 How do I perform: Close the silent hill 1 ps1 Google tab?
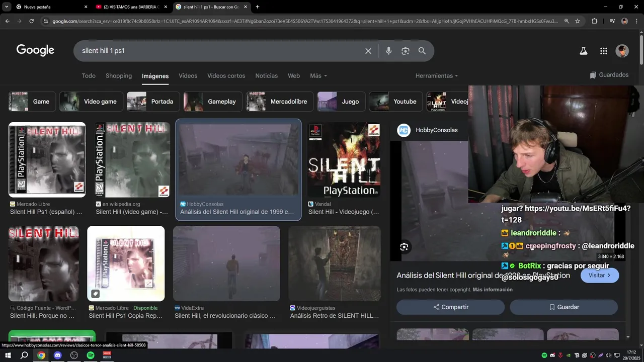(246, 7)
